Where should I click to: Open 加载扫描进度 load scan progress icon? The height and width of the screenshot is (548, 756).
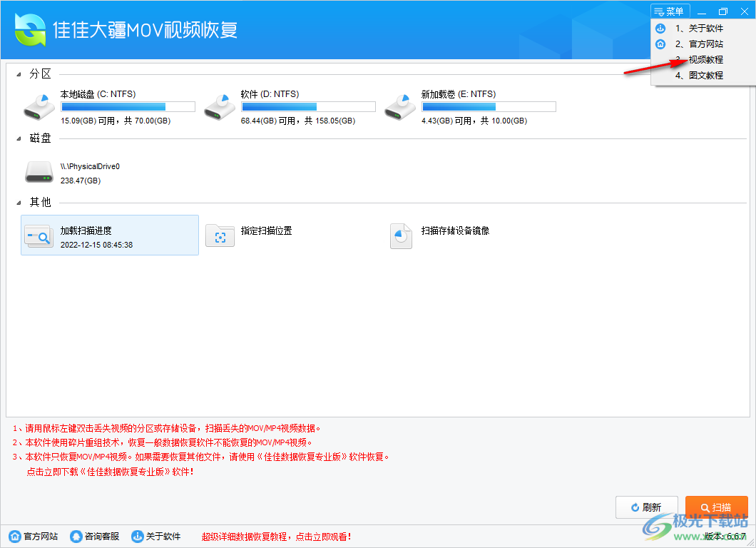(38, 235)
